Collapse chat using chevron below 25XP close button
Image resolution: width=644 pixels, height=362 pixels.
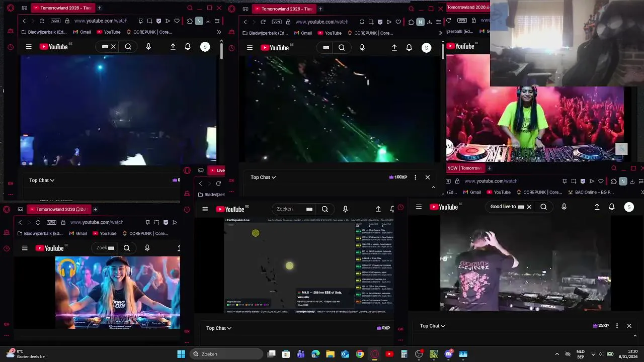point(634,336)
